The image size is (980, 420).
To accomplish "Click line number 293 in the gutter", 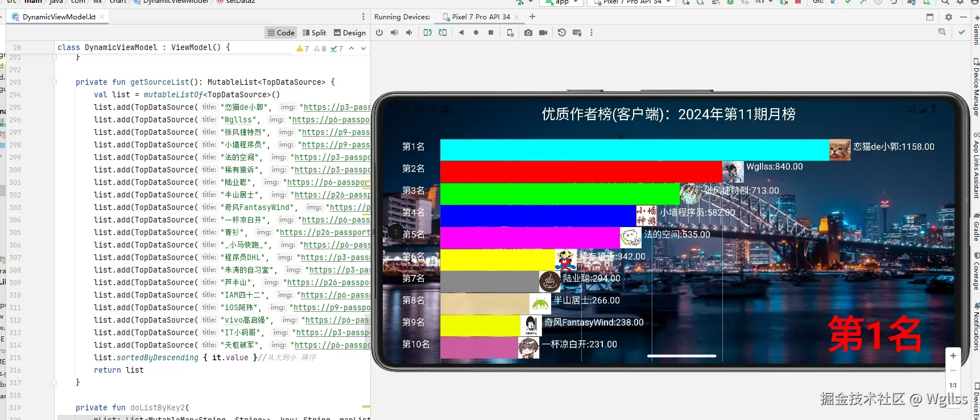I will 15,82.
